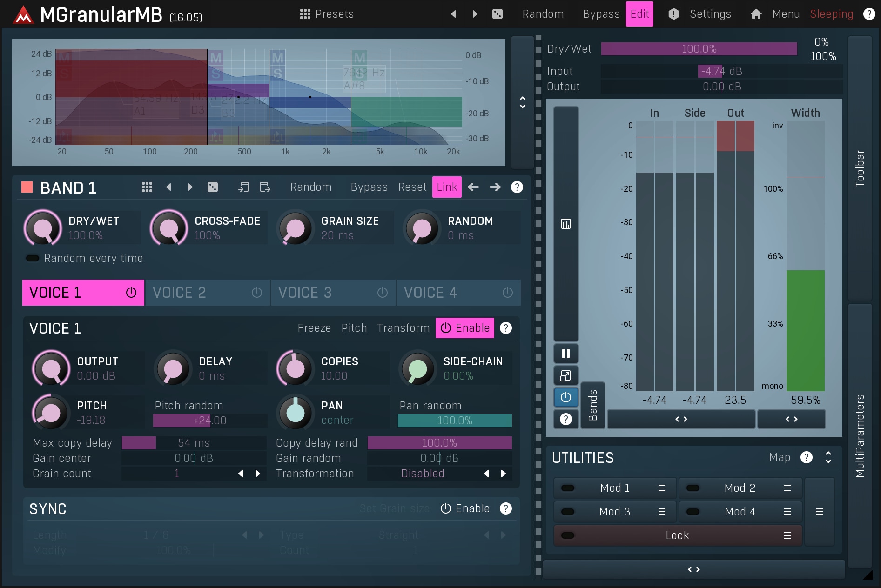Open Sync section help icon
The width and height of the screenshot is (881, 588).
(506, 508)
